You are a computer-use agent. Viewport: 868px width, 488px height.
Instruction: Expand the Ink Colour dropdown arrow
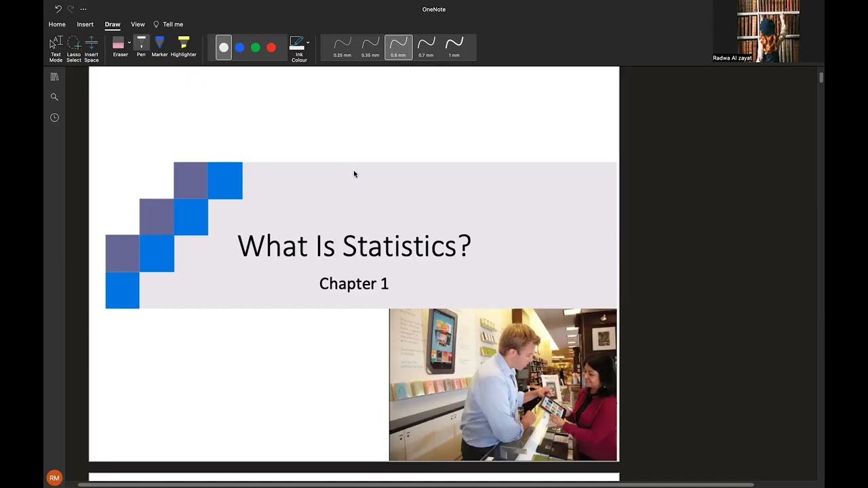308,43
